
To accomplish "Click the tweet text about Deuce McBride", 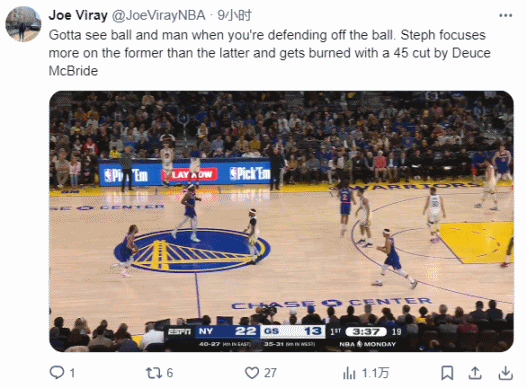I will 270,53.
